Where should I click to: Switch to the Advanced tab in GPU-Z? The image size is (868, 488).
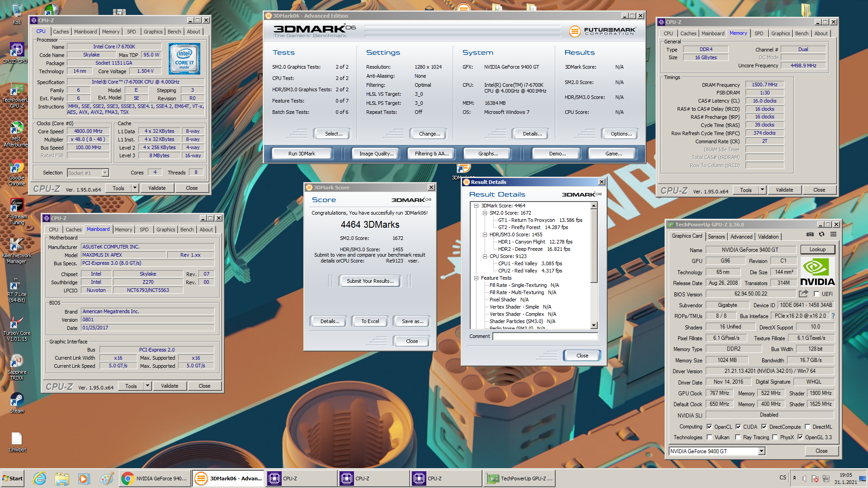(x=741, y=236)
